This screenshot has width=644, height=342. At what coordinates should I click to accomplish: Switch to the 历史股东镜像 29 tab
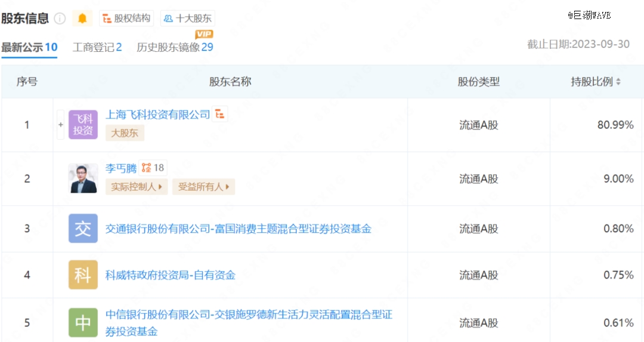coord(175,47)
